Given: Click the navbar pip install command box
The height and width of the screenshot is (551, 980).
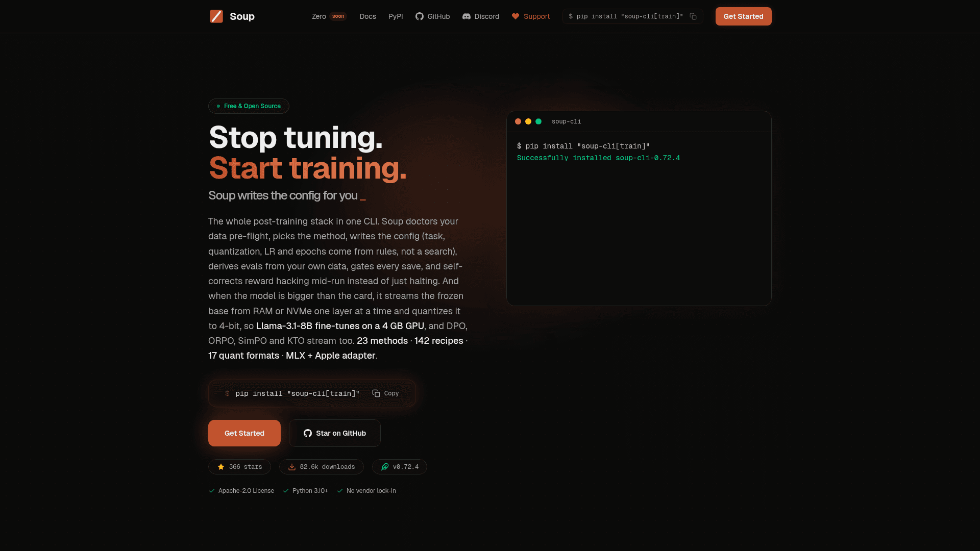Looking at the screenshot, I should click(633, 16).
